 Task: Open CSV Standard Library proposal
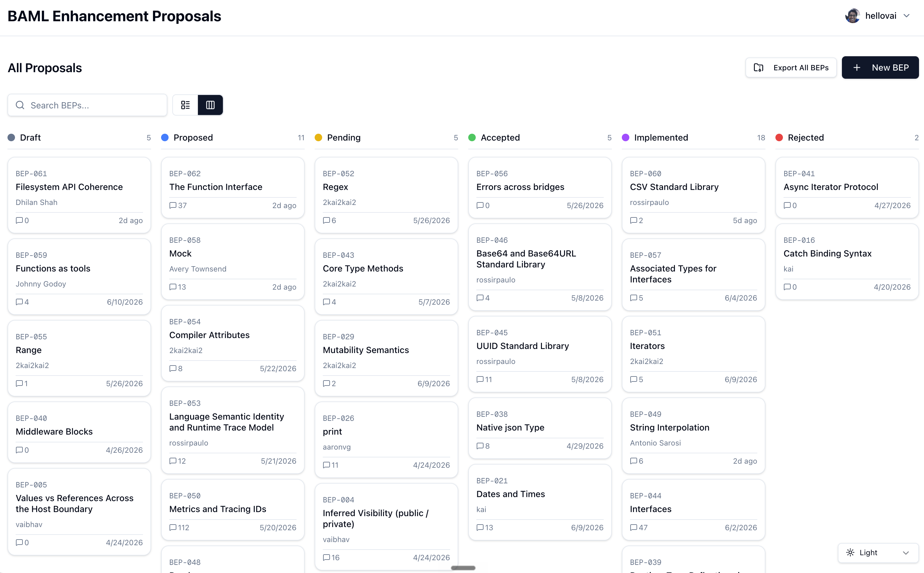[x=694, y=195]
